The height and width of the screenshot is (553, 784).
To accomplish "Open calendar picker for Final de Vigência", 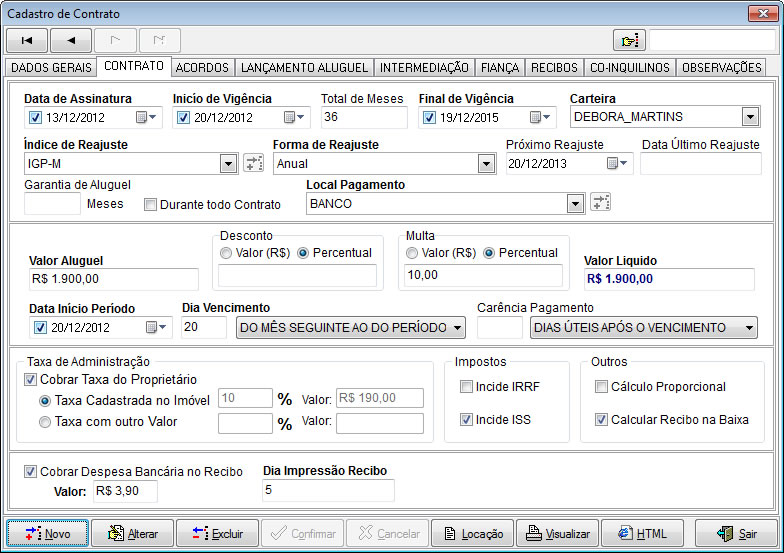I will click(x=539, y=117).
